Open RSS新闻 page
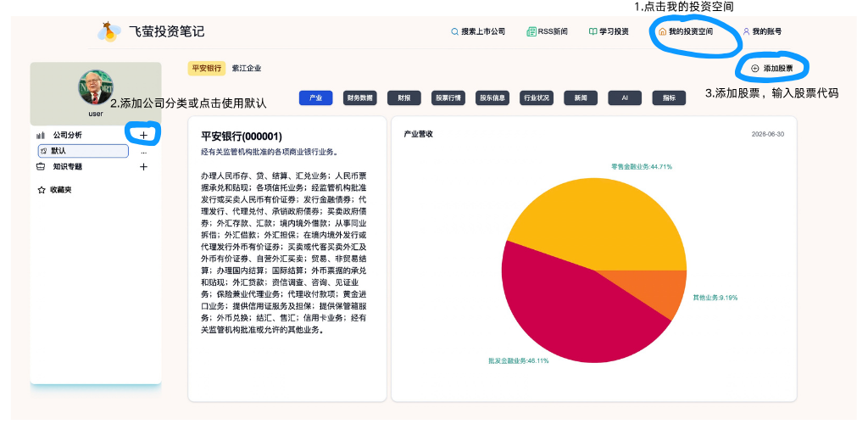Viewport: 868px width, 424px height. 547,31
